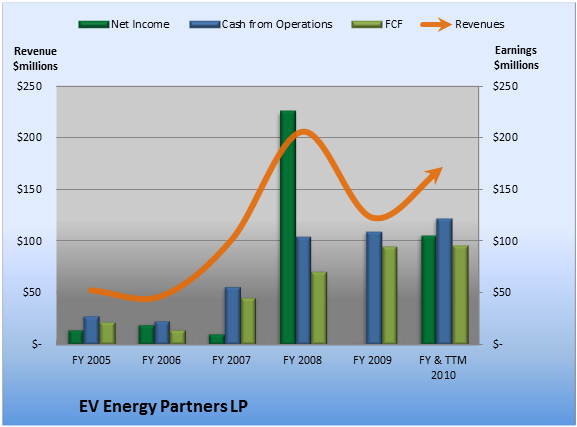Select the 'Net Income' legend label
577x427 pixels.
[140, 24]
